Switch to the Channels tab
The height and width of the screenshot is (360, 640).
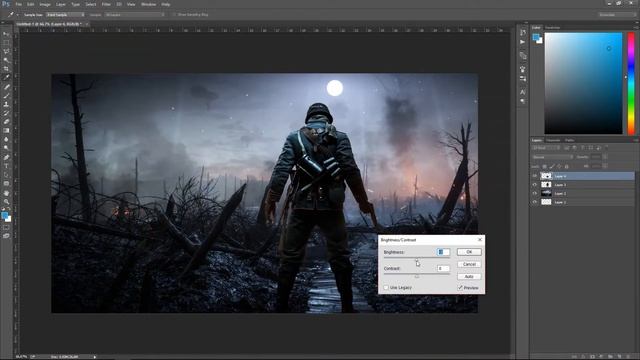(553, 140)
